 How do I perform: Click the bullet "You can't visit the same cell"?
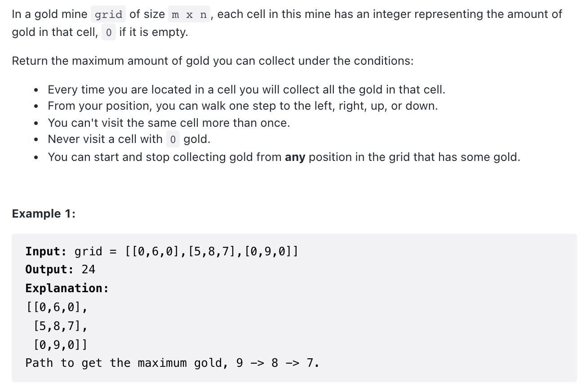point(169,123)
